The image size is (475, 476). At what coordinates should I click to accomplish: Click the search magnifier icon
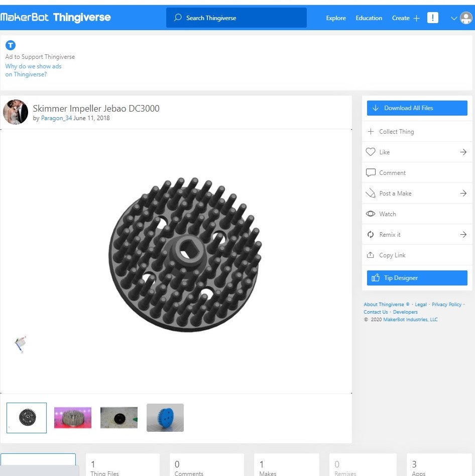click(178, 18)
